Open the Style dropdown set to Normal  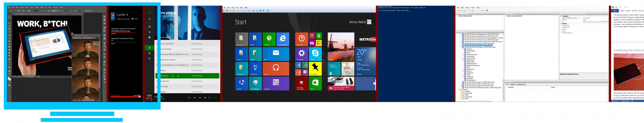(x=56, y=11)
